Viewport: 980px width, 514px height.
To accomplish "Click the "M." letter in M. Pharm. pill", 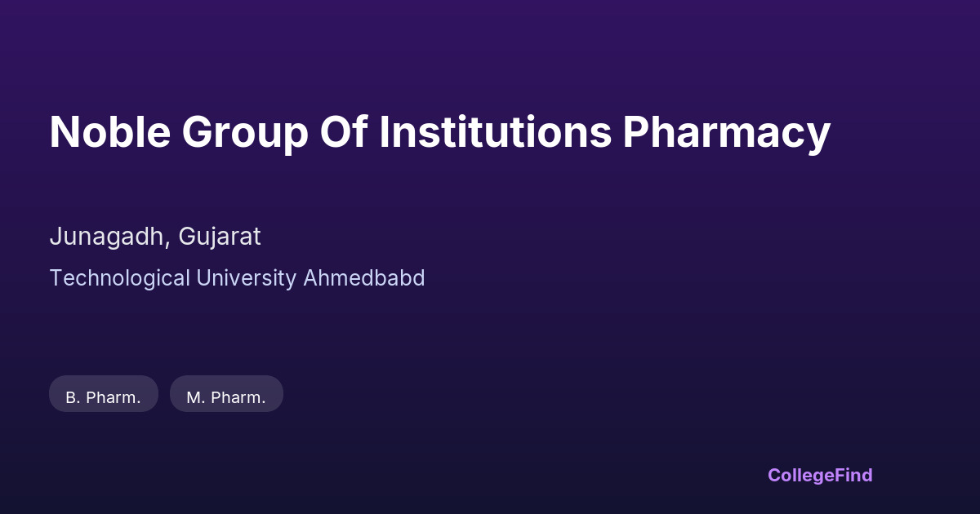I will coord(194,397).
